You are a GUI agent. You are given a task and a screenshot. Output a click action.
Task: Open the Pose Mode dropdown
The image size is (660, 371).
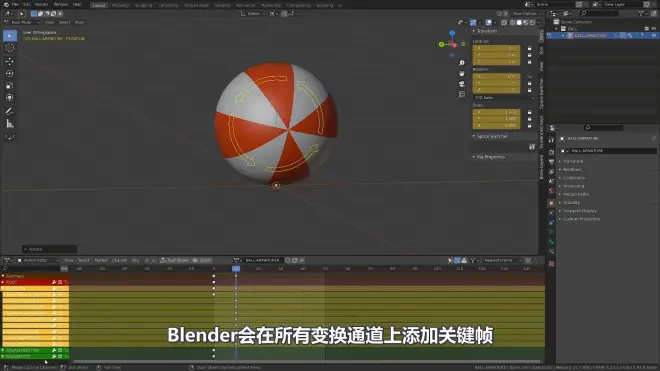22,22
